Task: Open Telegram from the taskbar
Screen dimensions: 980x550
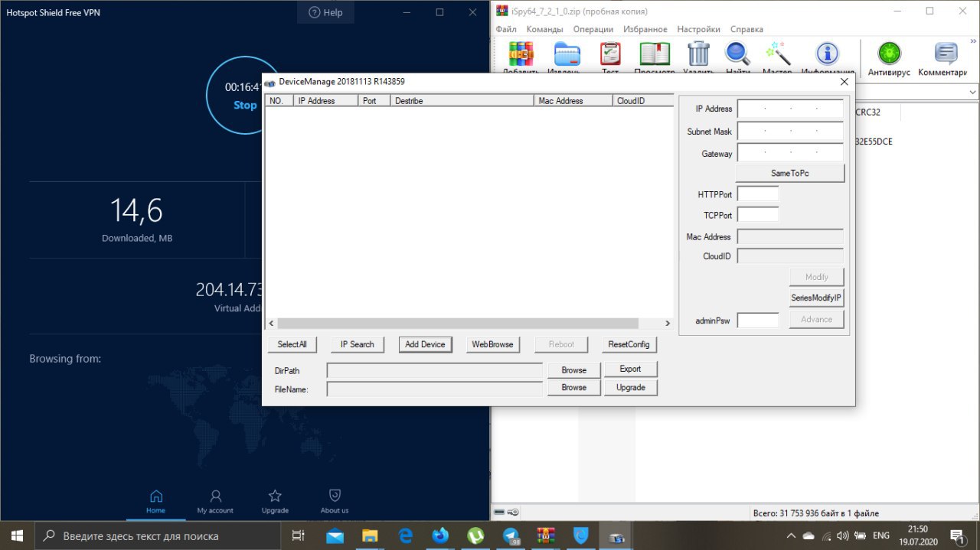Action: pos(511,535)
